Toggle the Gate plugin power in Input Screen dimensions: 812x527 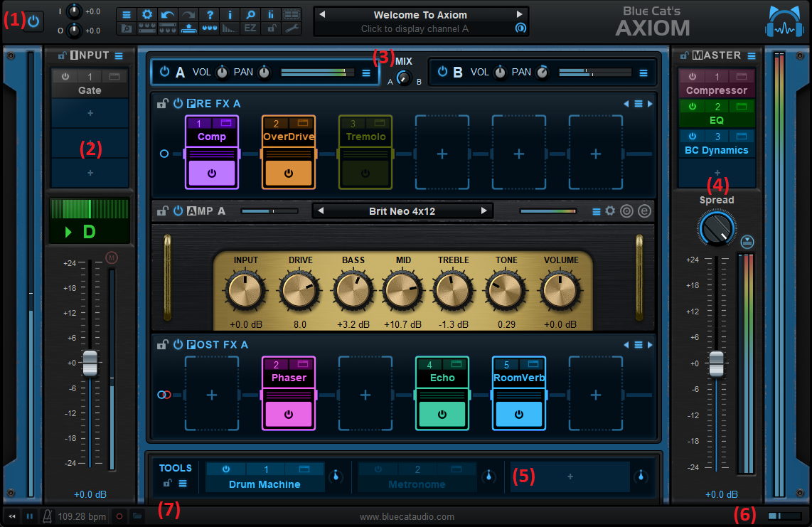[65, 77]
